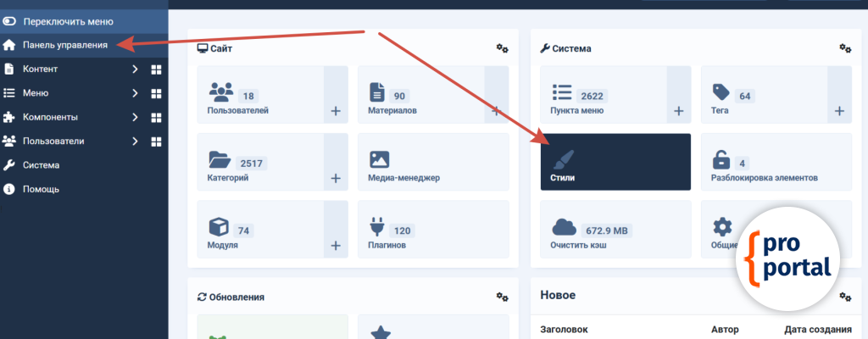Expand the Контент submenu chevron
The width and height of the screenshot is (868, 339).
[x=135, y=69]
